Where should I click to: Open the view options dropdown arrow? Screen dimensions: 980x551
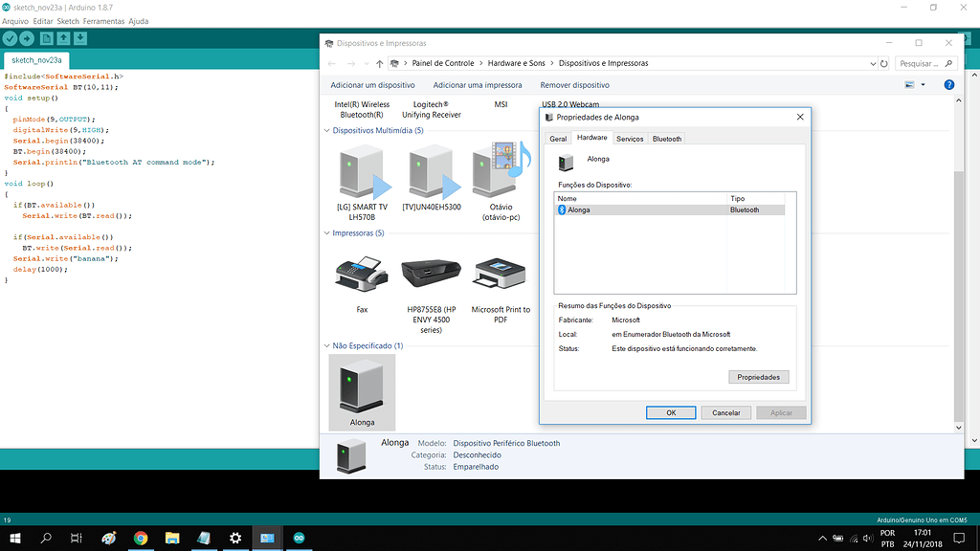tap(922, 84)
